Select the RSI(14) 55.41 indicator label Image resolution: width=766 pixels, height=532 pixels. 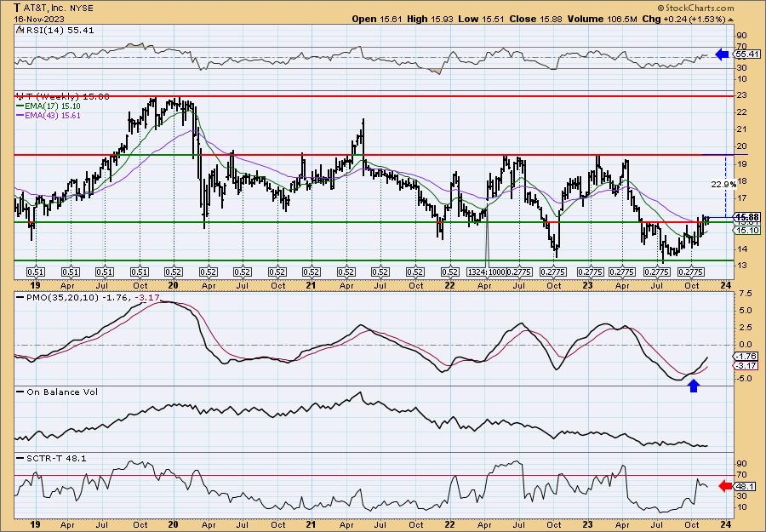tap(60, 30)
